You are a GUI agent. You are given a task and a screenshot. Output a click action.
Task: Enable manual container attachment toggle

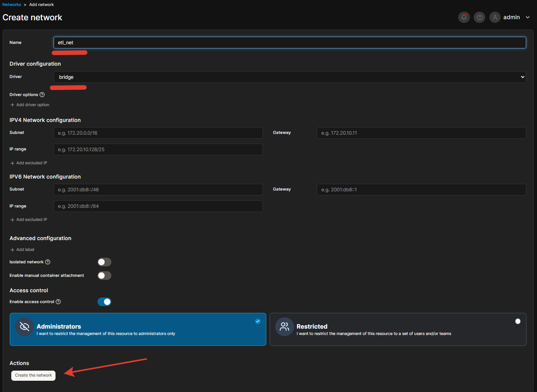point(104,275)
